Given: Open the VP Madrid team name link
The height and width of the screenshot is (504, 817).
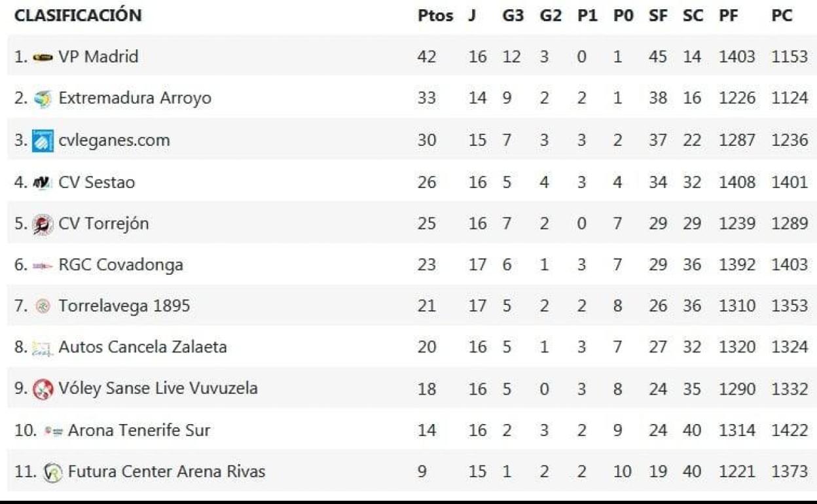Looking at the screenshot, I should 98,57.
